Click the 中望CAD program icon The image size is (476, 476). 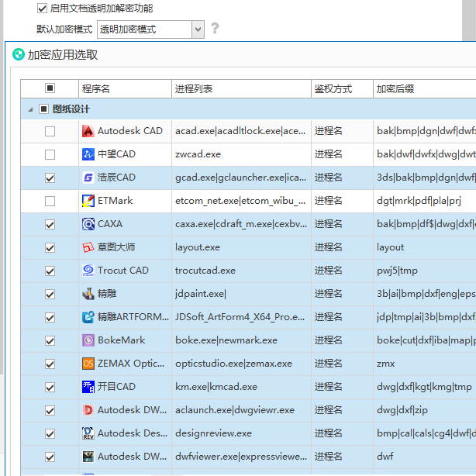(x=88, y=154)
